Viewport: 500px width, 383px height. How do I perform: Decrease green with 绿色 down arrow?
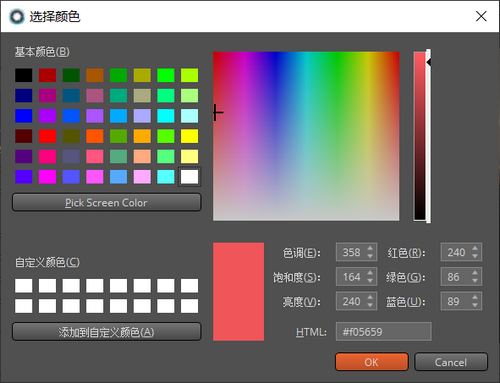475,281
